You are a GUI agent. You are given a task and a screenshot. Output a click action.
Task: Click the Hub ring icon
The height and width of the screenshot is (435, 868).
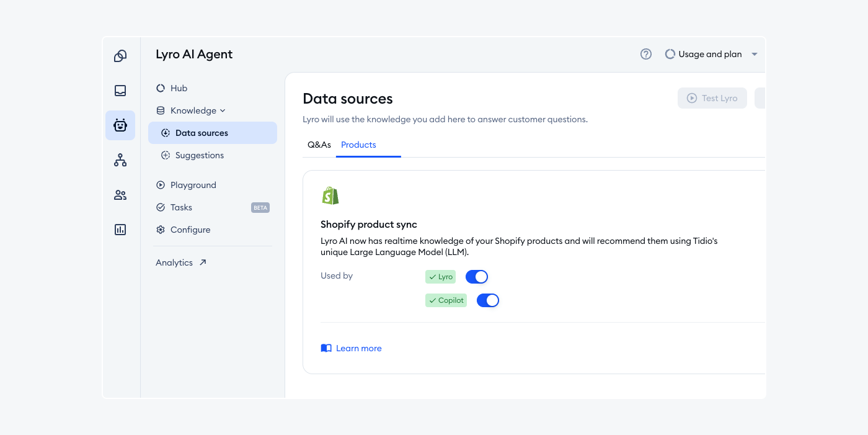(x=161, y=88)
